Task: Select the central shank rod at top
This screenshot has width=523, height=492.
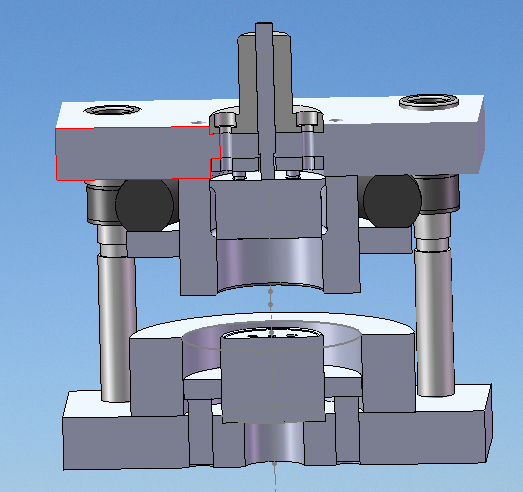Action: [266, 100]
